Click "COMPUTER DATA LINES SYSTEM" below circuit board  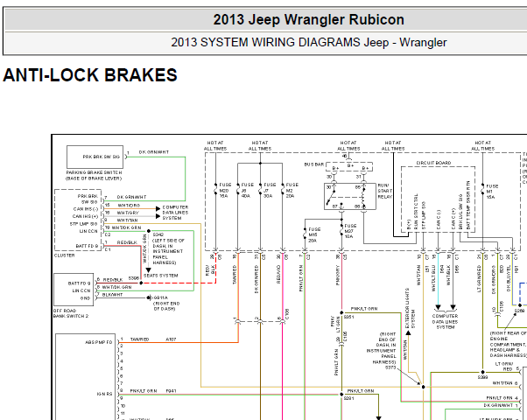(x=445, y=321)
